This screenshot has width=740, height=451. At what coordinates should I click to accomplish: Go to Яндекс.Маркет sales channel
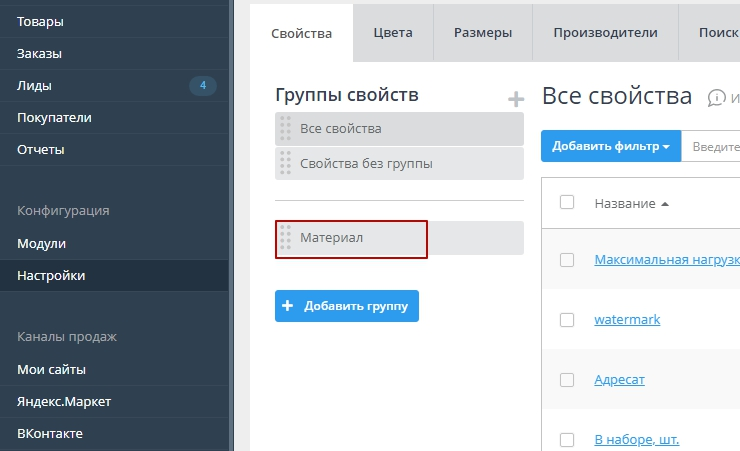(64, 401)
